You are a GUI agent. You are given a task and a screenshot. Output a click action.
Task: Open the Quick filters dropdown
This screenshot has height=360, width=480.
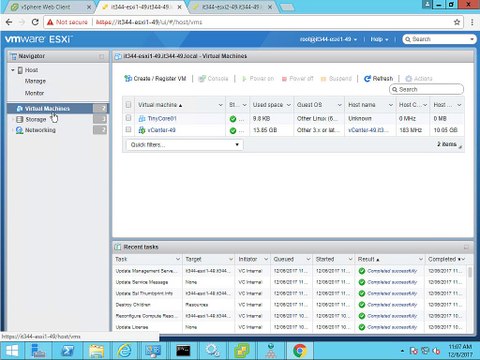(185, 145)
